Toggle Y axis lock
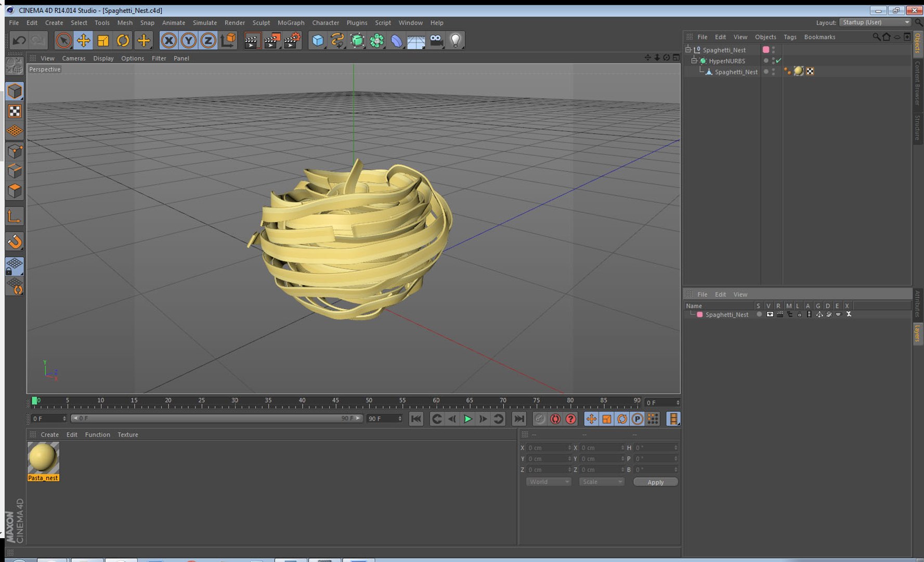Viewport: 924px width, 562px height. tap(188, 41)
